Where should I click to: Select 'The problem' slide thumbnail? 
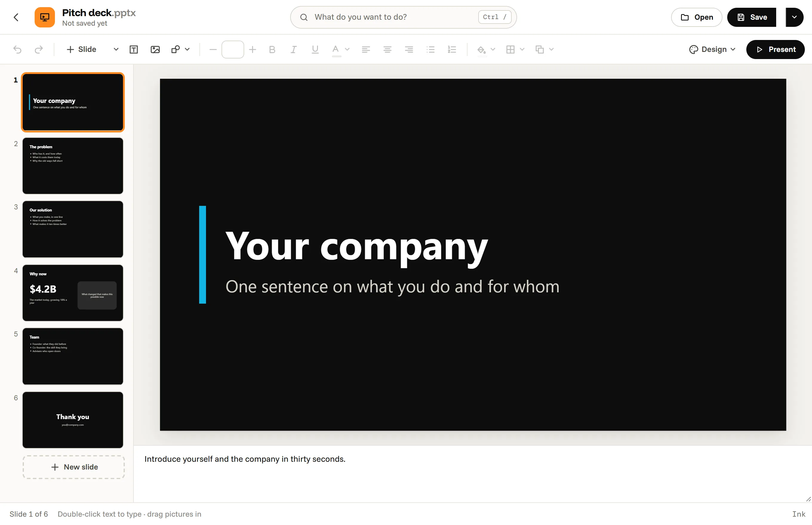pyautogui.click(x=73, y=166)
